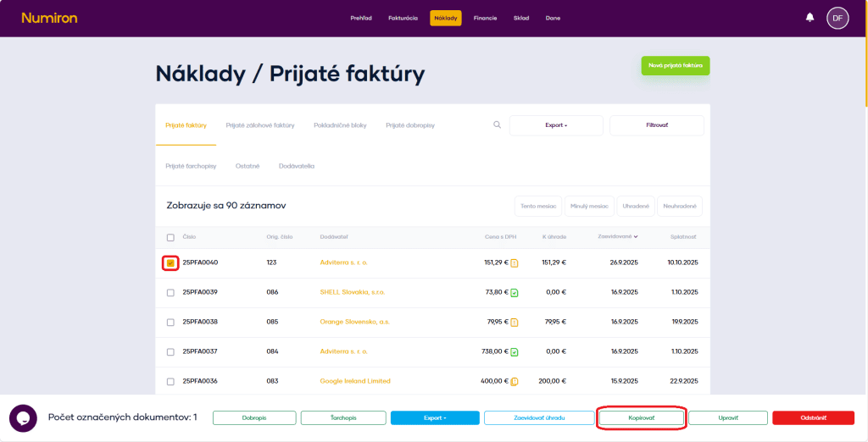Click the green Nová prijatá faktúra button
Image resolution: width=868 pixels, height=442 pixels.
click(x=675, y=66)
